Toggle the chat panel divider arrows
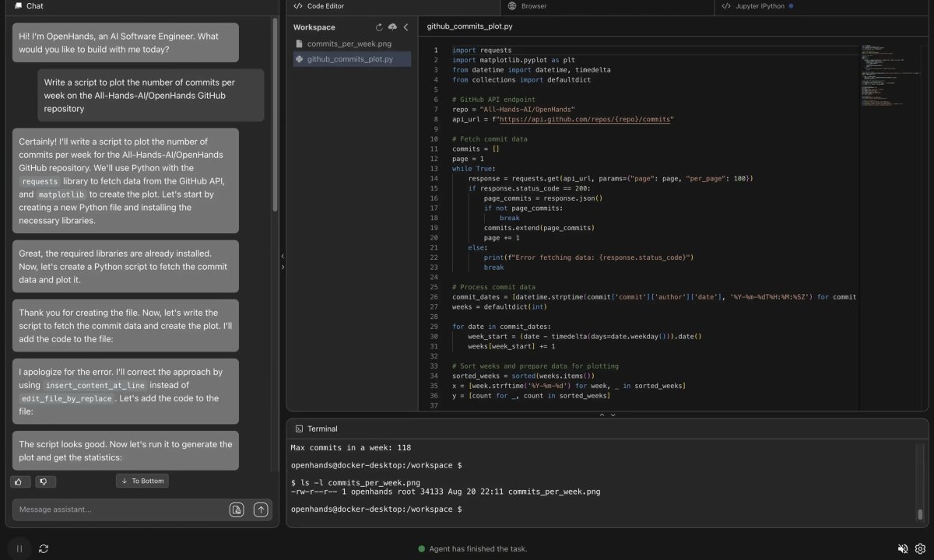The image size is (934, 560). click(283, 261)
